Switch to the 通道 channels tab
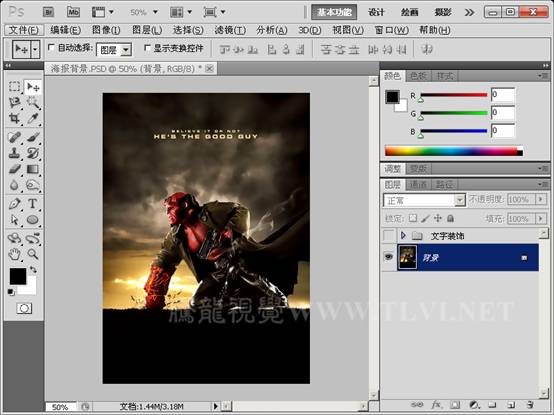Viewport: 554px width, 415px height. pyautogui.click(x=418, y=184)
